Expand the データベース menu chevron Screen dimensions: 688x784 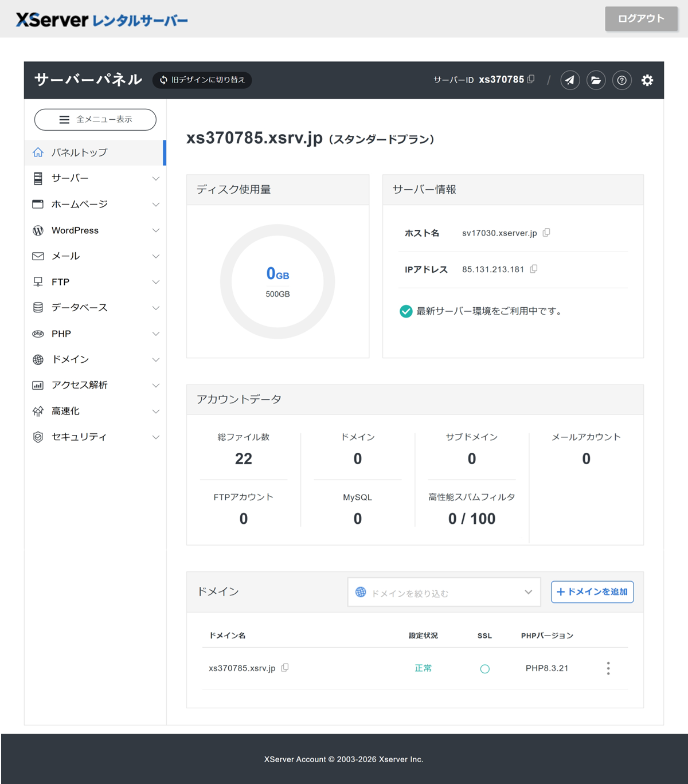[155, 308]
